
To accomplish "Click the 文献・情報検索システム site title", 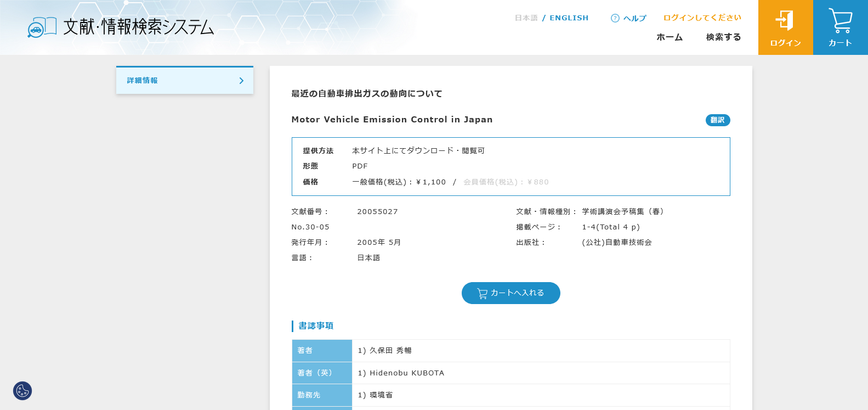I will [138, 27].
